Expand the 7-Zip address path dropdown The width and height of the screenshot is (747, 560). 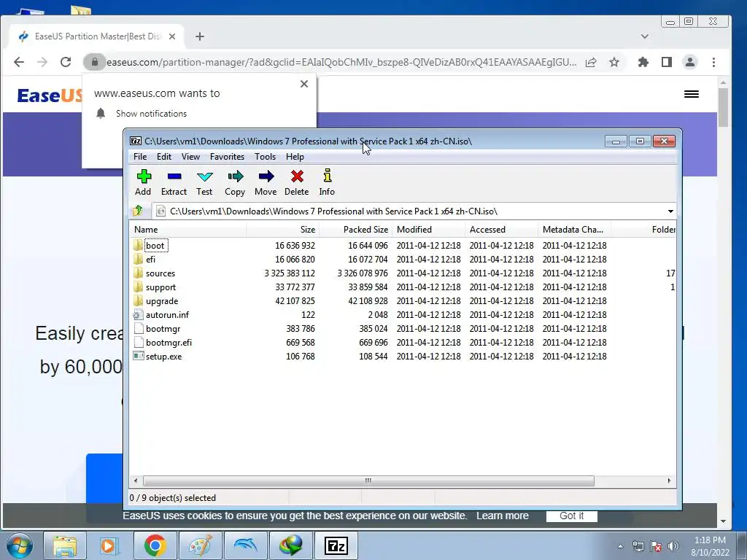pyautogui.click(x=670, y=211)
